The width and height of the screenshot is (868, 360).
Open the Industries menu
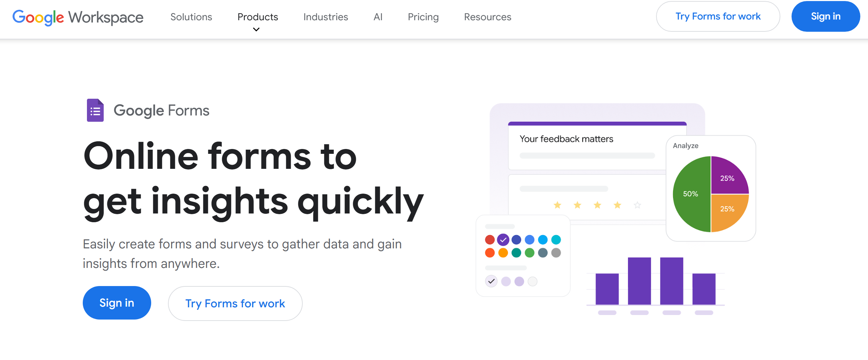(325, 17)
